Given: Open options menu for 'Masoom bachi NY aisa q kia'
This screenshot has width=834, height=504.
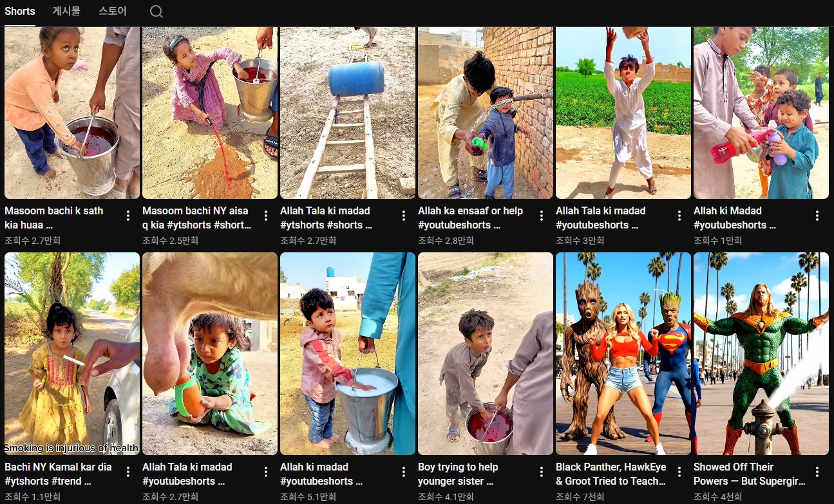Looking at the screenshot, I should 266,216.
